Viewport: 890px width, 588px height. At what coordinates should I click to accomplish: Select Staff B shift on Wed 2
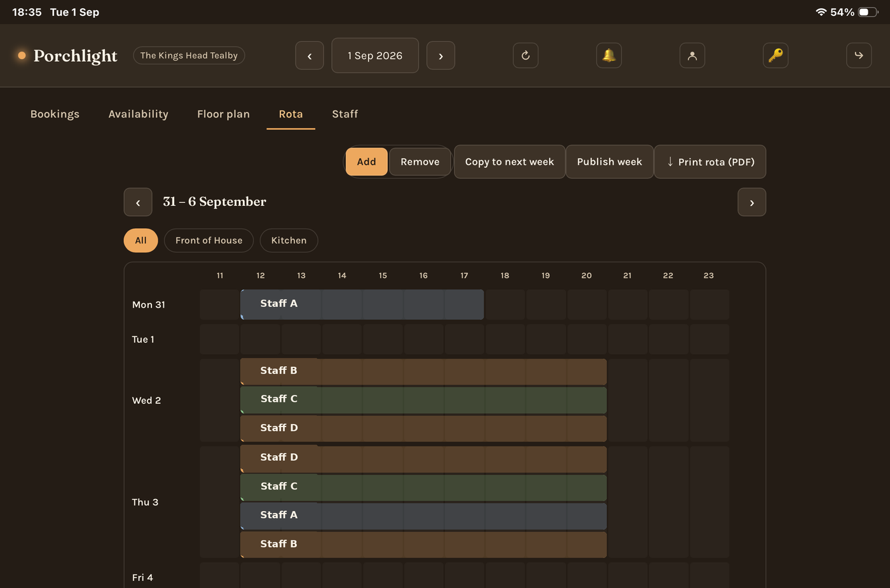[423, 371]
